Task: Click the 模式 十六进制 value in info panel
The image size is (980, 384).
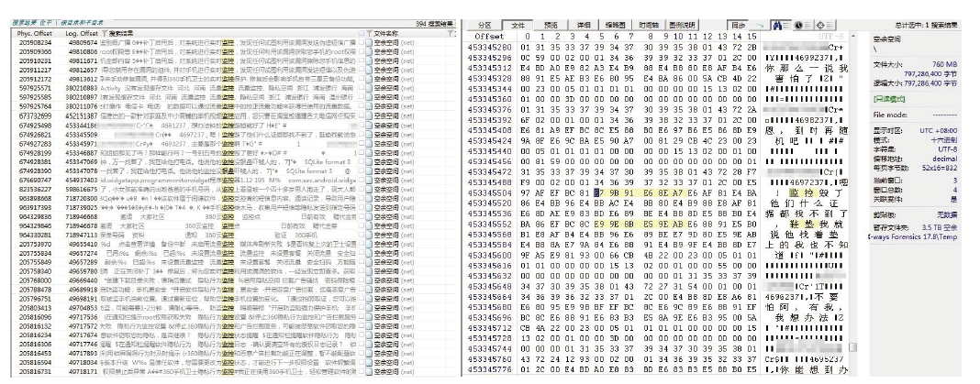Action: (946, 141)
